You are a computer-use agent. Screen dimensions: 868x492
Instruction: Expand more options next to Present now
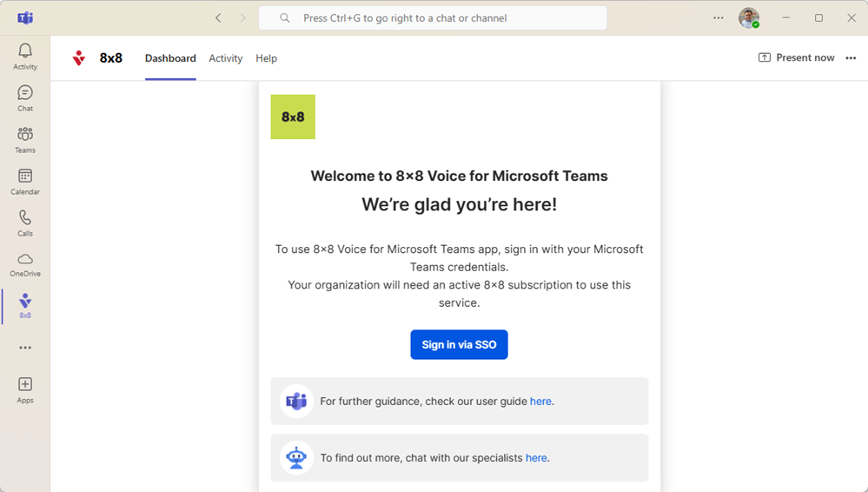(x=851, y=58)
